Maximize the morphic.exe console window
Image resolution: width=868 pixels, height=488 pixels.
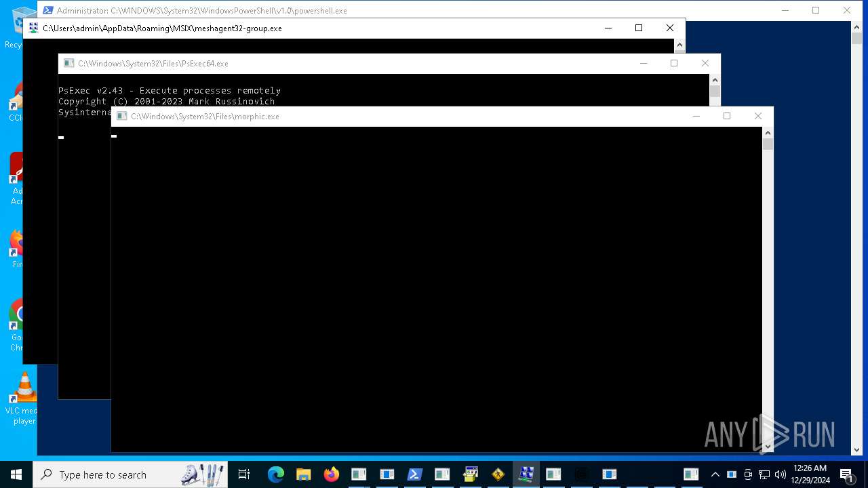pos(727,117)
